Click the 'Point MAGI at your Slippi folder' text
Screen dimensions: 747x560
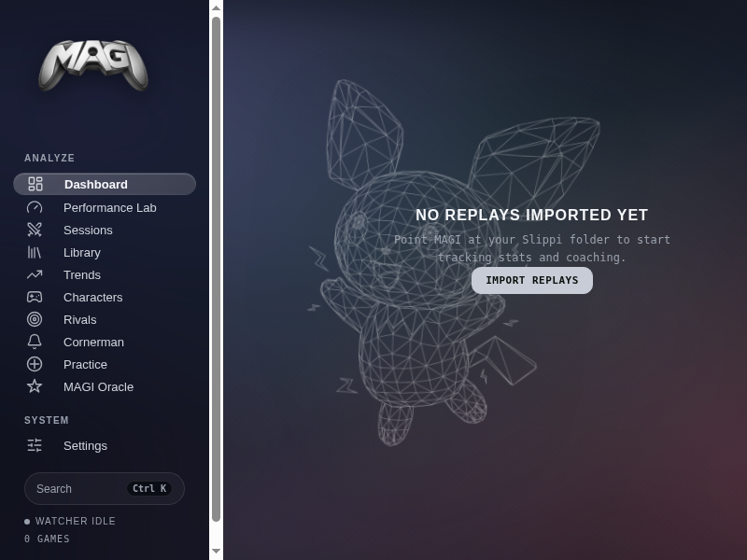pyautogui.click(x=532, y=248)
